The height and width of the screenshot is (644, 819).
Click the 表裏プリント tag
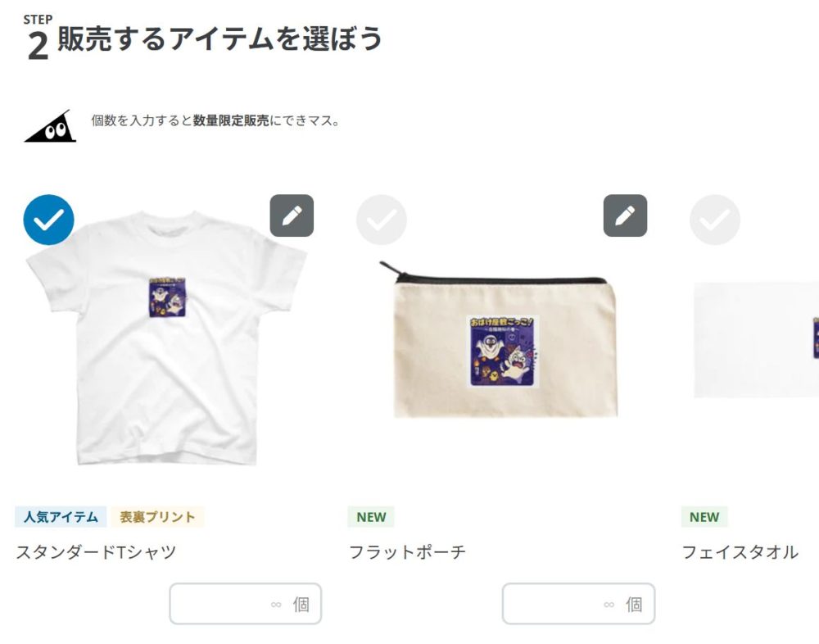pyautogui.click(x=157, y=517)
